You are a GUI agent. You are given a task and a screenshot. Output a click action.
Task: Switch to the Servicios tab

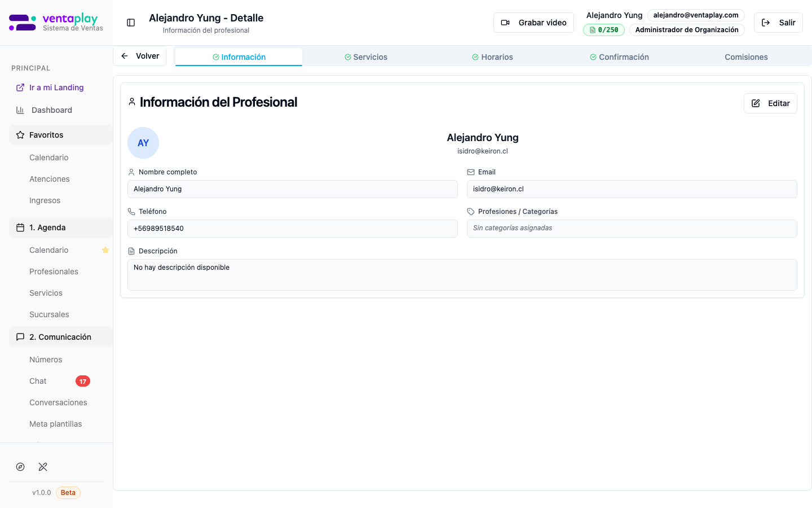[366, 57]
